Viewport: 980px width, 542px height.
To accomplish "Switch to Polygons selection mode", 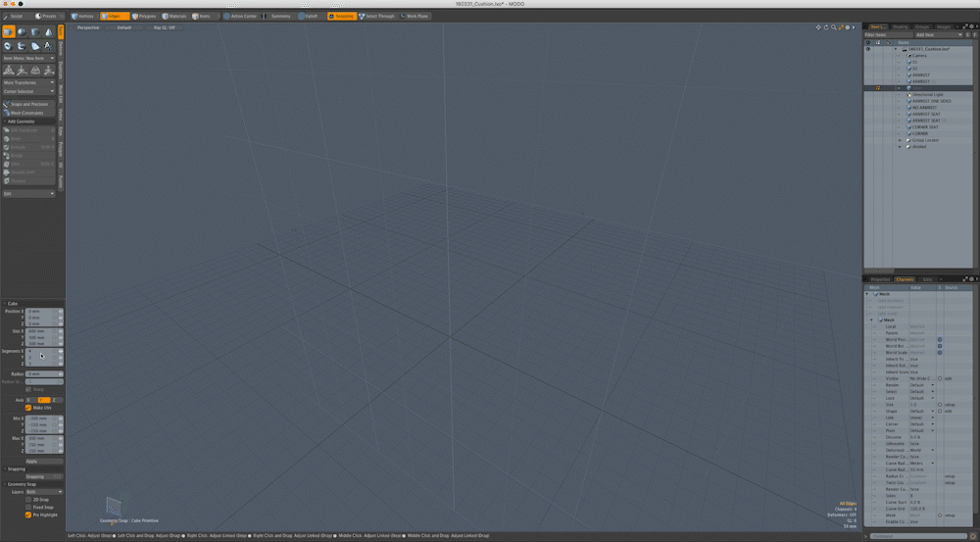I will coord(144,17).
